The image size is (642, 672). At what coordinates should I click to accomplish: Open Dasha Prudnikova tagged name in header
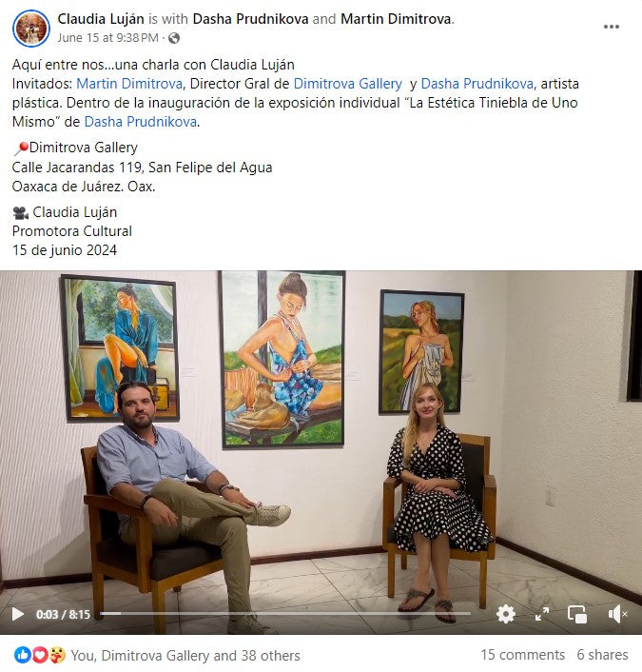[x=250, y=19]
